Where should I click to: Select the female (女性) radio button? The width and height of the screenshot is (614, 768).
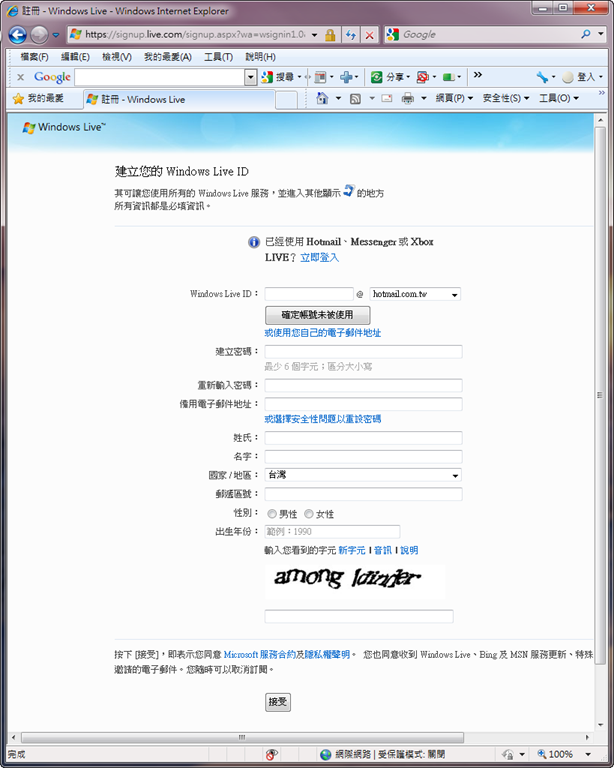(308, 514)
